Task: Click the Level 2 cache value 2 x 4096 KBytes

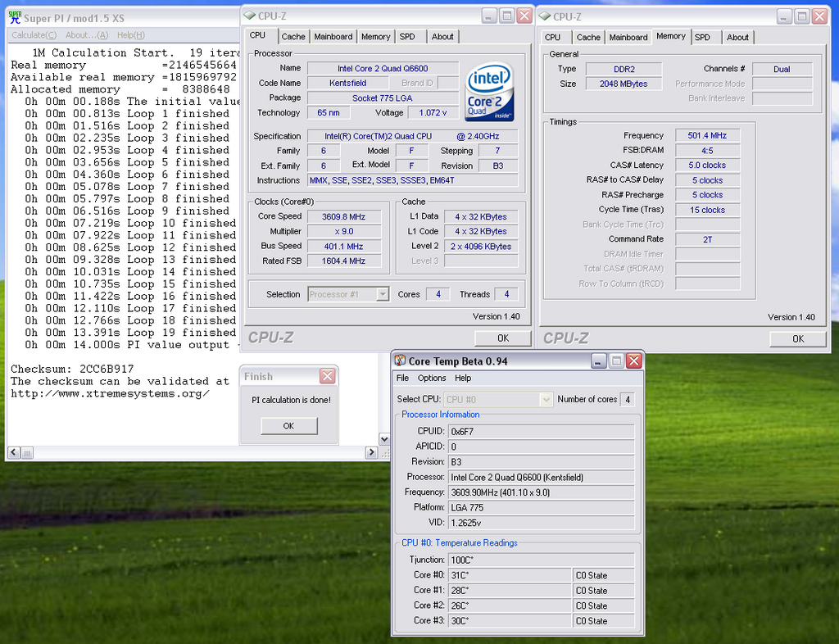Action: point(481,247)
